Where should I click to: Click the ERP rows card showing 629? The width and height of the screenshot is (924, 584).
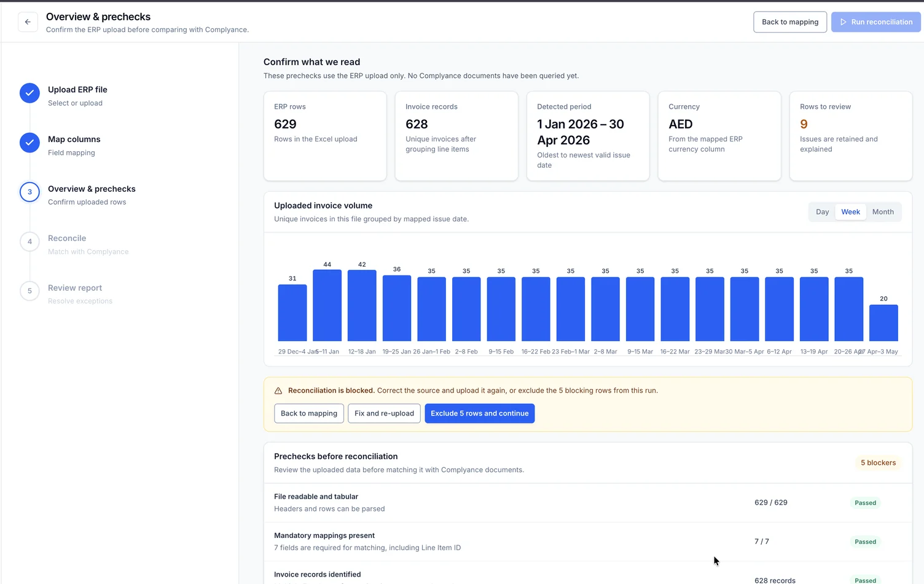click(325, 136)
